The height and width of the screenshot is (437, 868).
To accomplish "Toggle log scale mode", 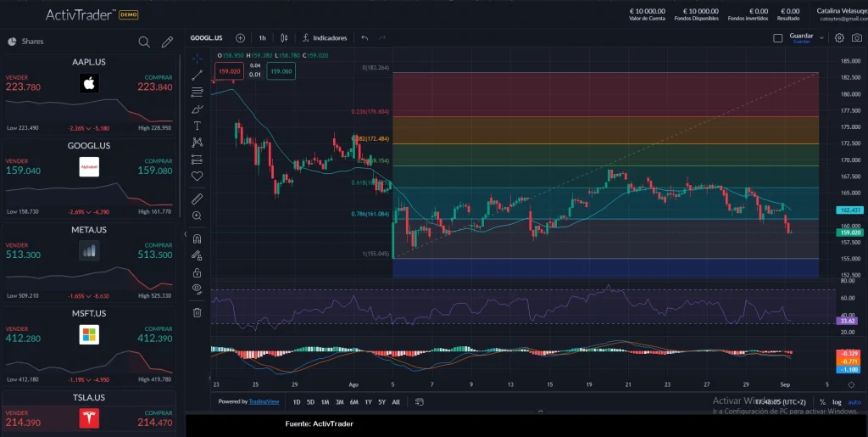I will (837, 402).
